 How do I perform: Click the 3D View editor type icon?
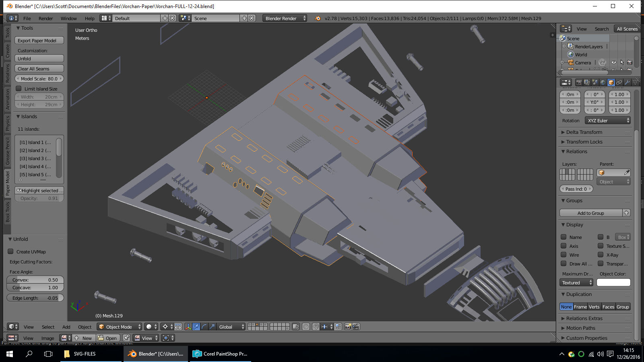click(x=13, y=327)
